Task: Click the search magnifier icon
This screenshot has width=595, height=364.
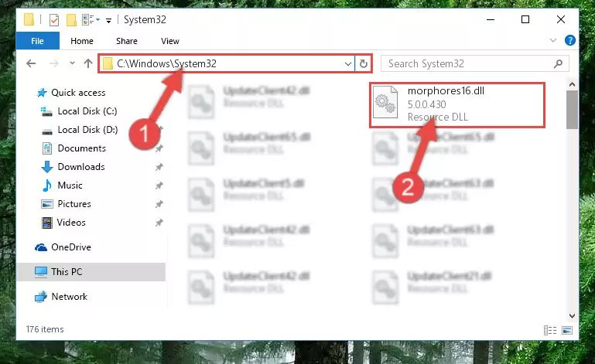Action: coord(558,63)
